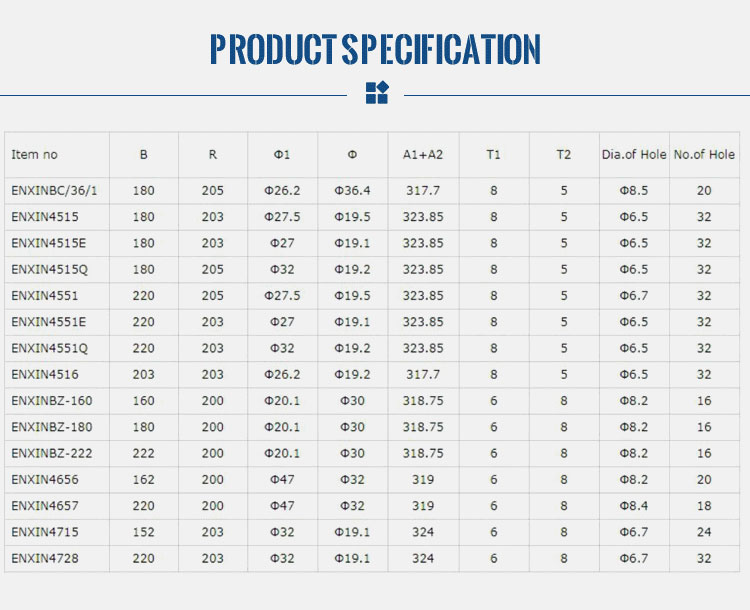Click the 'T2' column header

[564, 155]
